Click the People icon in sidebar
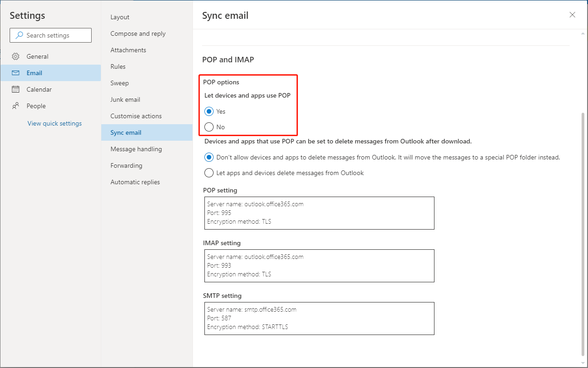The image size is (588, 368). (16, 106)
